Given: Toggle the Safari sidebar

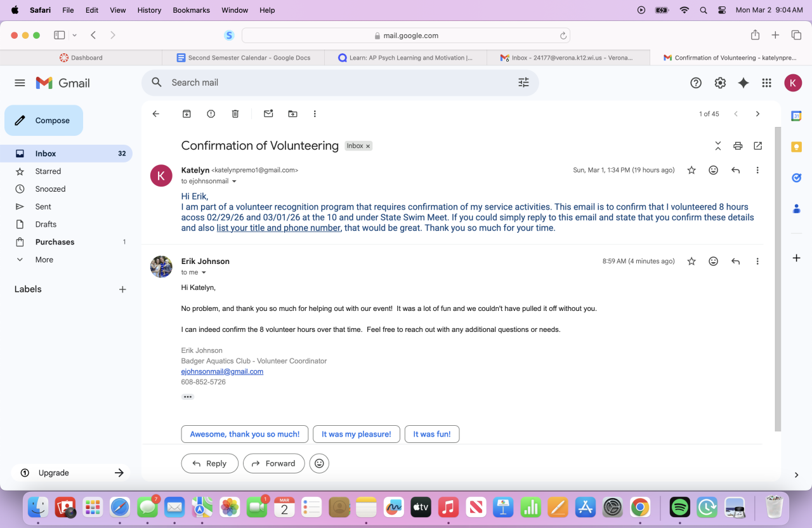Looking at the screenshot, I should 60,36.
